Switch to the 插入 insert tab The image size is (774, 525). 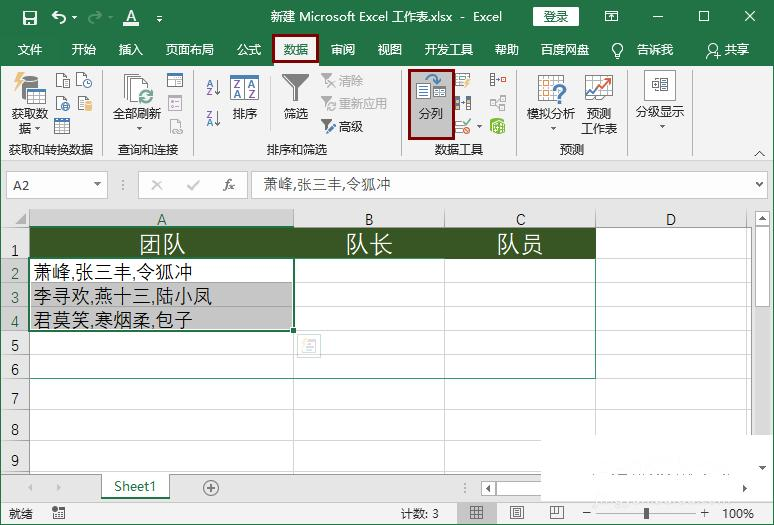tap(130, 49)
